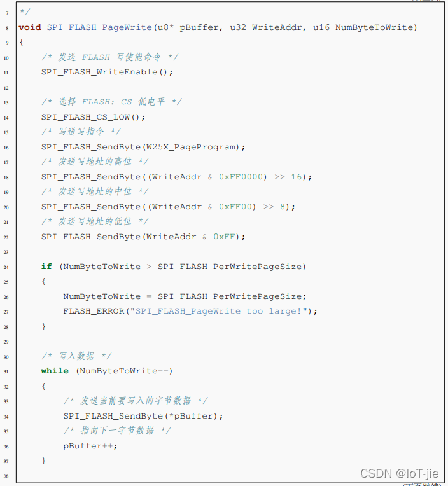The width and height of the screenshot is (448, 486).
Task: Click line number 24
Action: [x=6, y=267]
